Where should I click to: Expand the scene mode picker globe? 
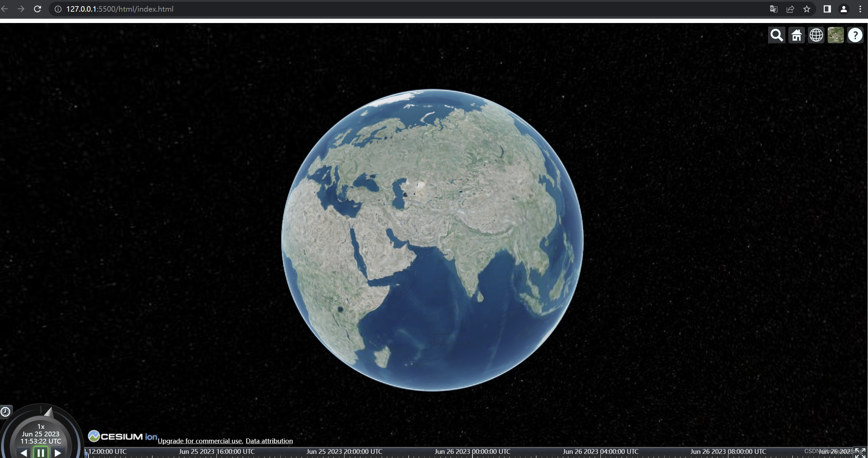816,35
